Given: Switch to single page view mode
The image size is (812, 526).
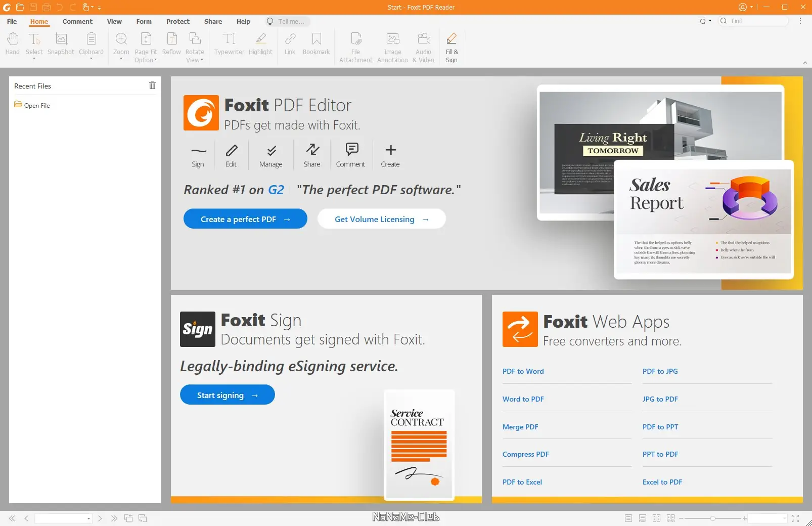Looking at the screenshot, I should (628, 518).
